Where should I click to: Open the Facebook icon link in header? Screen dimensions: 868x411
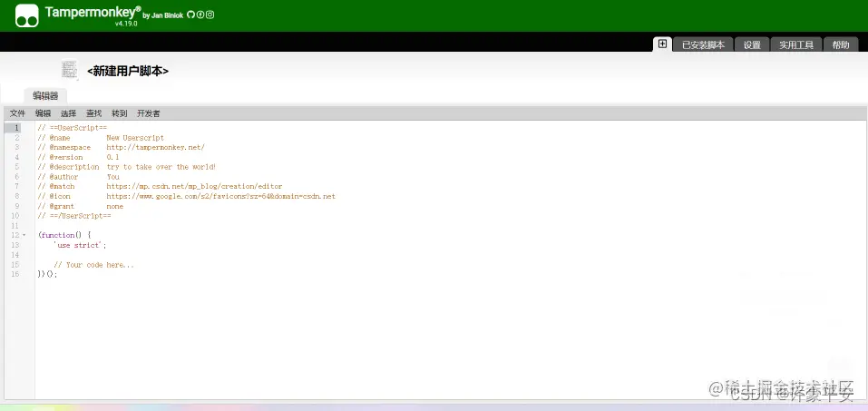[200, 15]
